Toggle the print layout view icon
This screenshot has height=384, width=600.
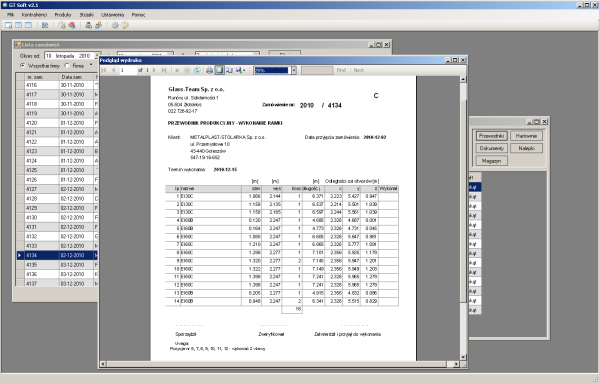pos(219,70)
